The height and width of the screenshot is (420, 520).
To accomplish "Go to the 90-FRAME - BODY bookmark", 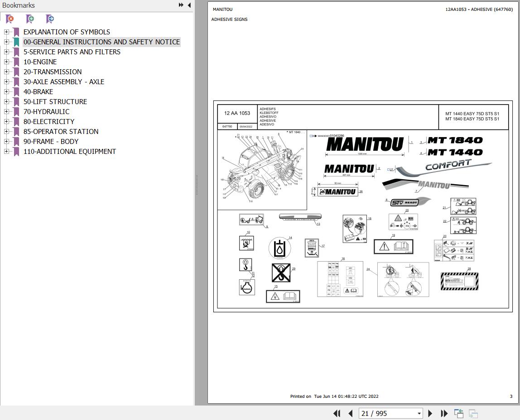I will tap(51, 142).
